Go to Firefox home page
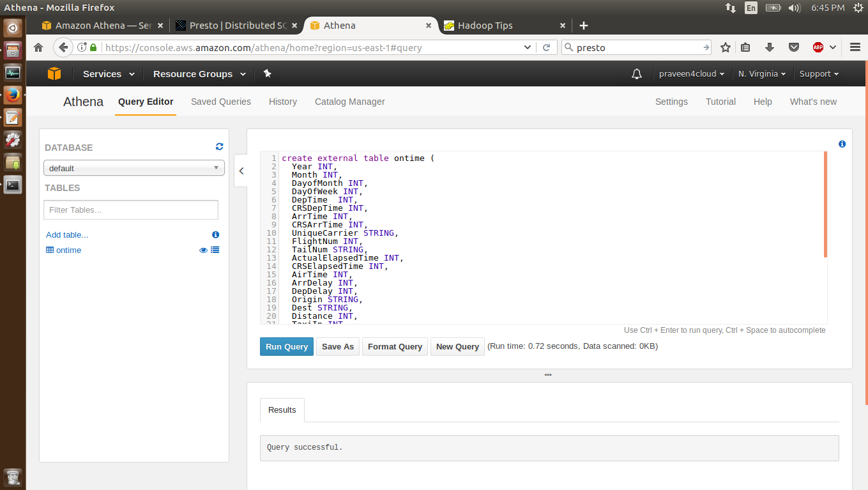 pos(38,47)
